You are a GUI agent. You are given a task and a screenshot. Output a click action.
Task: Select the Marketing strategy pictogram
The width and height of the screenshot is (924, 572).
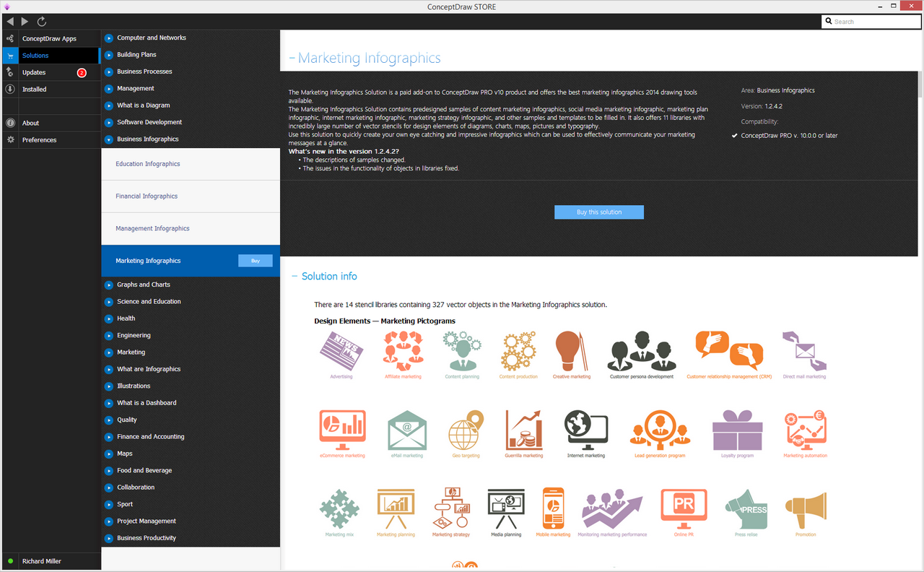point(451,508)
